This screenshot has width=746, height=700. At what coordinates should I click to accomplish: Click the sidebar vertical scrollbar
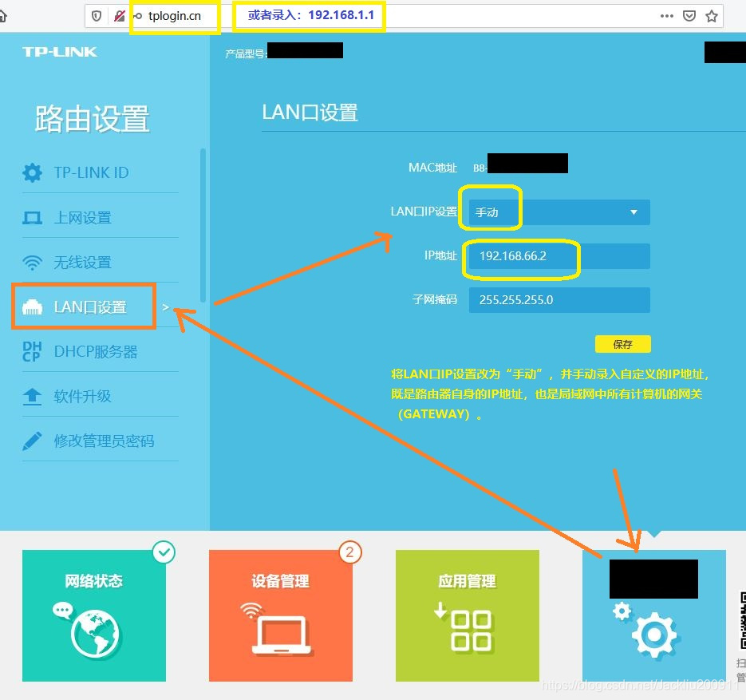pyautogui.click(x=203, y=225)
